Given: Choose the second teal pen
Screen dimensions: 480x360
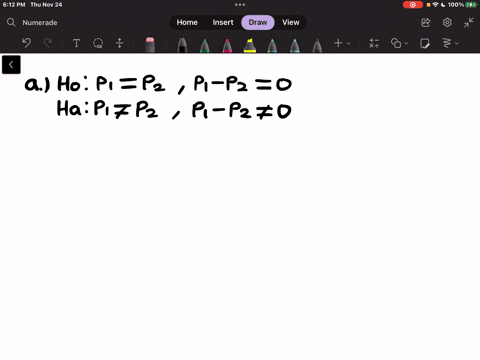Looking at the screenshot, I should [x=295, y=45].
